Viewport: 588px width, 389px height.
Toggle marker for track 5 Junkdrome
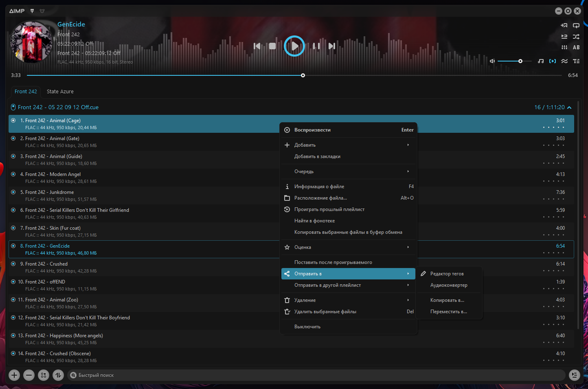[x=13, y=192]
